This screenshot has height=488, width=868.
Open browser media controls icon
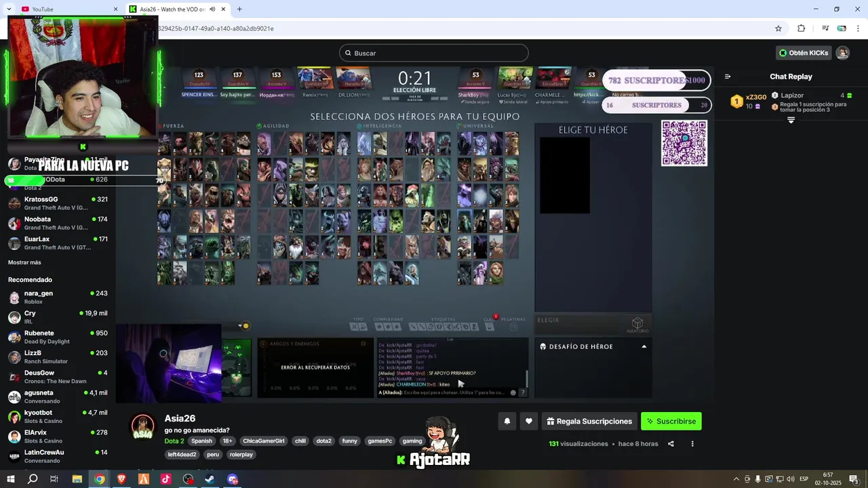click(825, 28)
